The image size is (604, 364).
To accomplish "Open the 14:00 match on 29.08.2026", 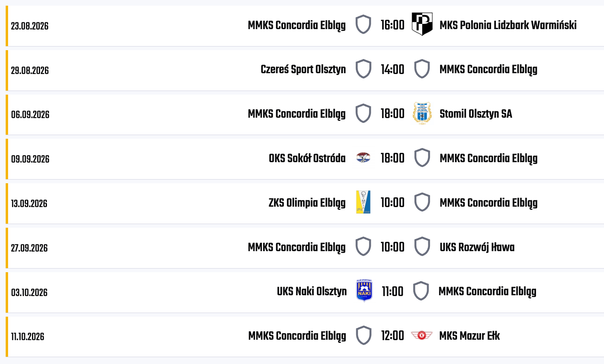I will click(x=392, y=70).
